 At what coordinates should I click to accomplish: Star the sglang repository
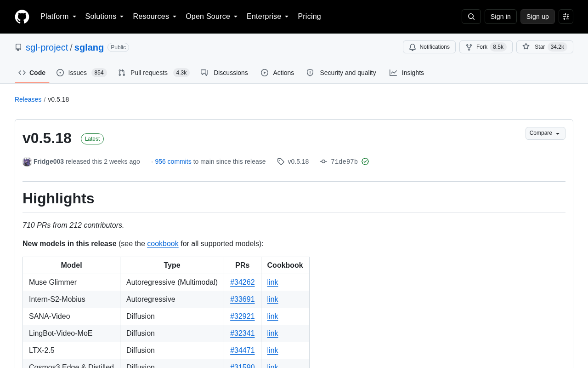[x=545, y=47]
